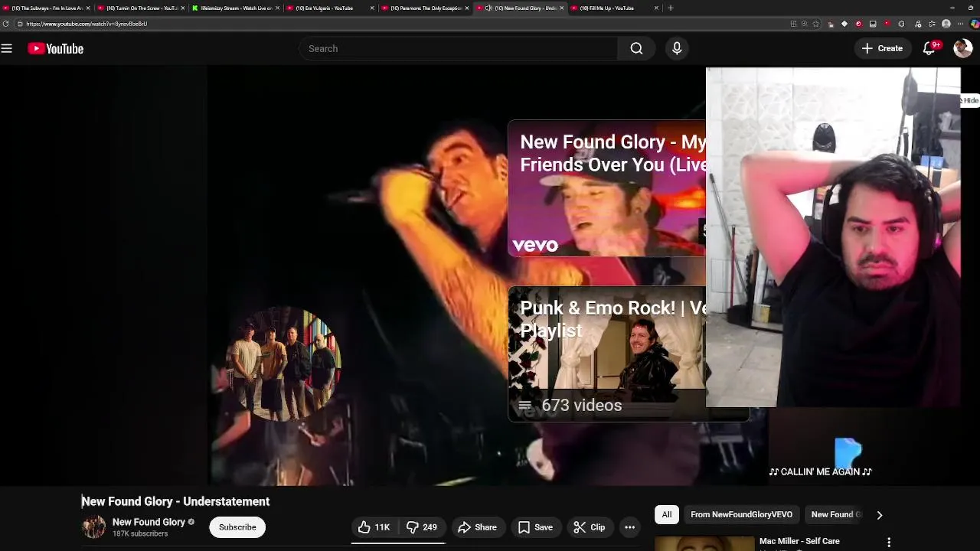The image size is (980, 551).
Task: Click the search magnifier button
Action: pos(636,48)
